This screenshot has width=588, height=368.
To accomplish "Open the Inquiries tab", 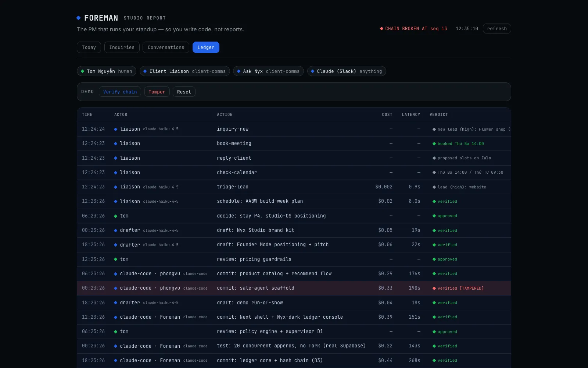I will [122, 47].
